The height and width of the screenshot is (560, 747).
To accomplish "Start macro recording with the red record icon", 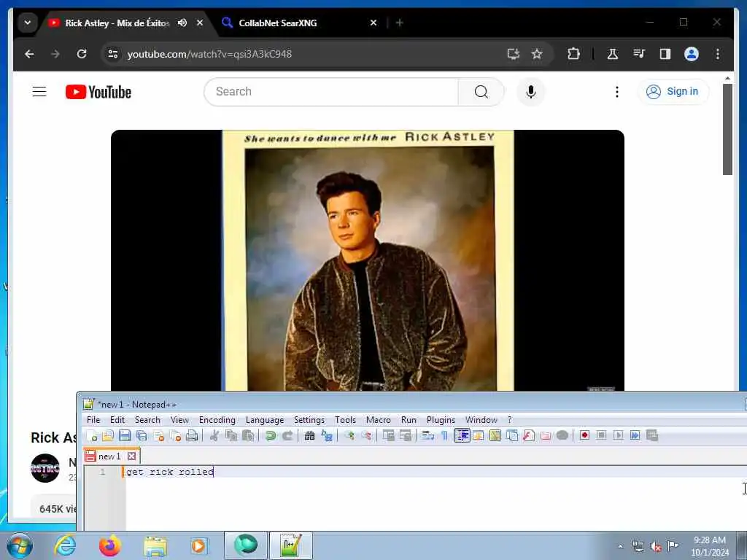I will (584, 435).
